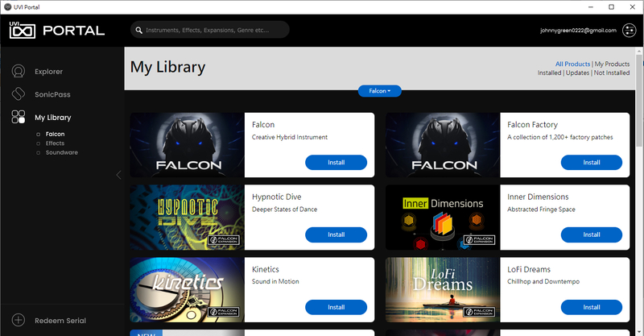644x336 pixels.
Task: Open the Falcon filter dropdown
Action: click(x=379, y=91)
